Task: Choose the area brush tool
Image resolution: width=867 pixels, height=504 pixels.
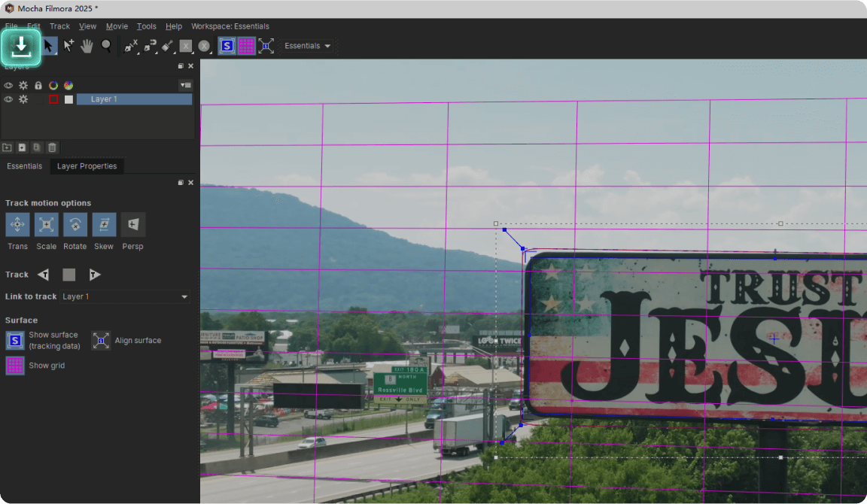Action: 168,46
